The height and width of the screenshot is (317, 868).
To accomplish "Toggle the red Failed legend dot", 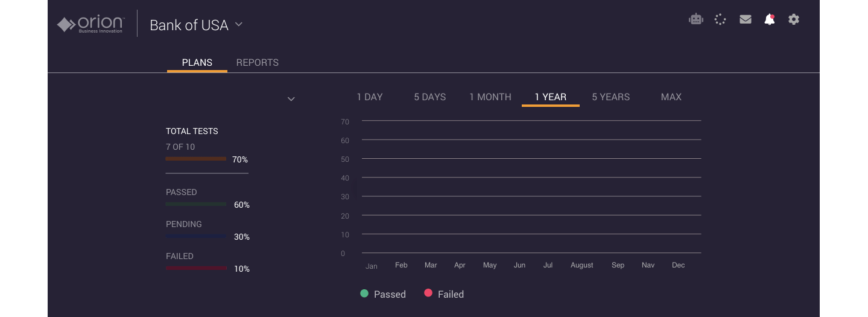I will tap(428, 293).
